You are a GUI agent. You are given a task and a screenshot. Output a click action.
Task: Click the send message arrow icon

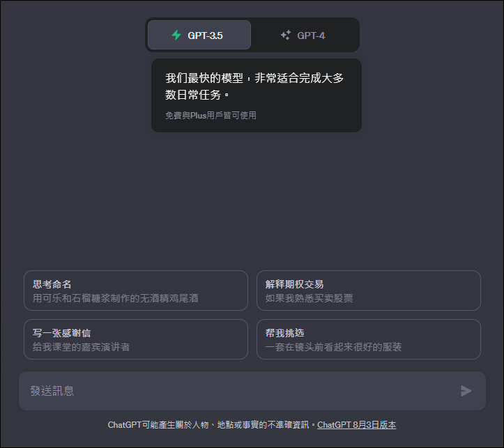tap(466, 391)
